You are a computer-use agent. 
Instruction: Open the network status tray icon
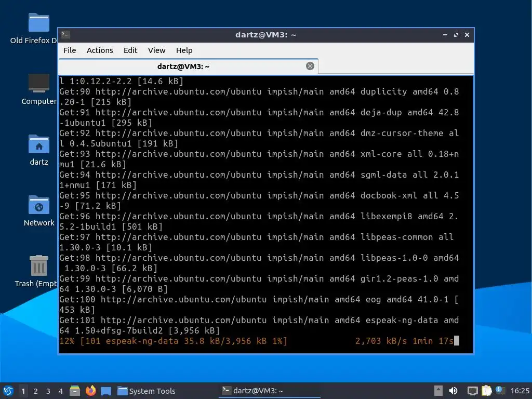click(472, 391)
